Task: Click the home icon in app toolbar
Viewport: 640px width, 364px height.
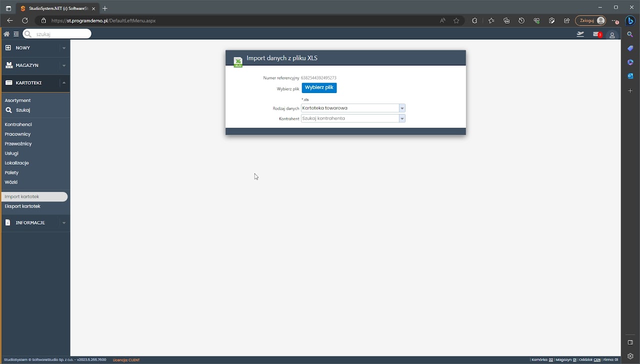Action: [6, 34]
